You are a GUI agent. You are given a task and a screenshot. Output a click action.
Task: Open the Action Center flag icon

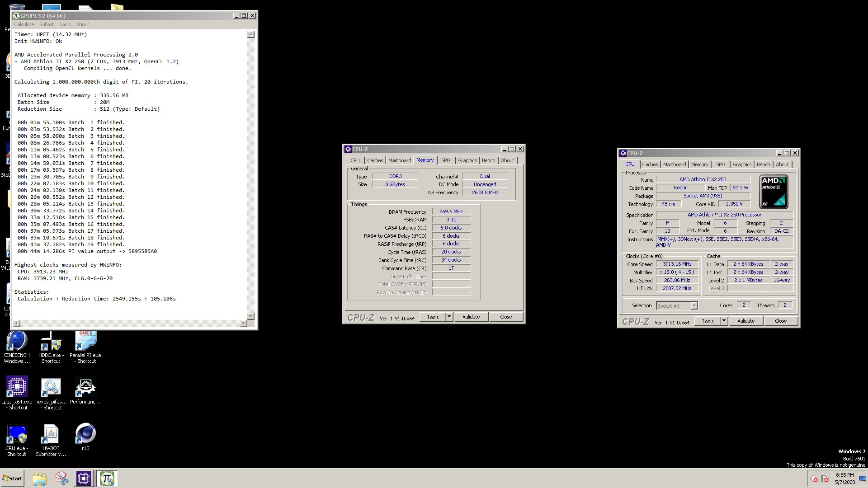[825, 479]
